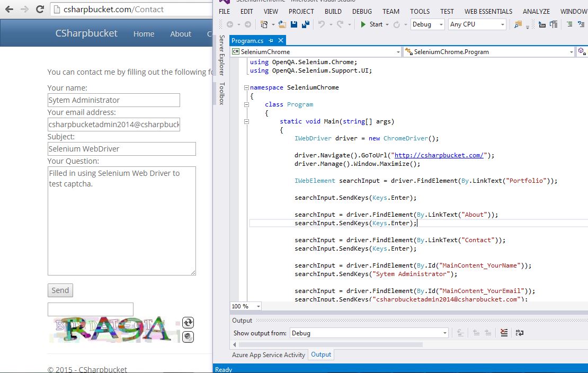Collapse the static void Main method region
The width and height of the screenshot is (588, 373).
tap(246, 121)
